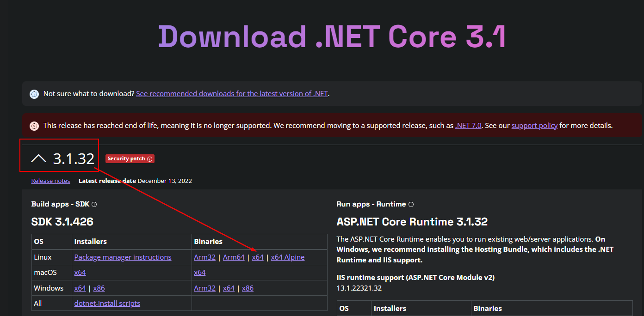
Task: Click the ASP.NET Core Runtime 3.1.32 heading
Action: click(412, 222)
